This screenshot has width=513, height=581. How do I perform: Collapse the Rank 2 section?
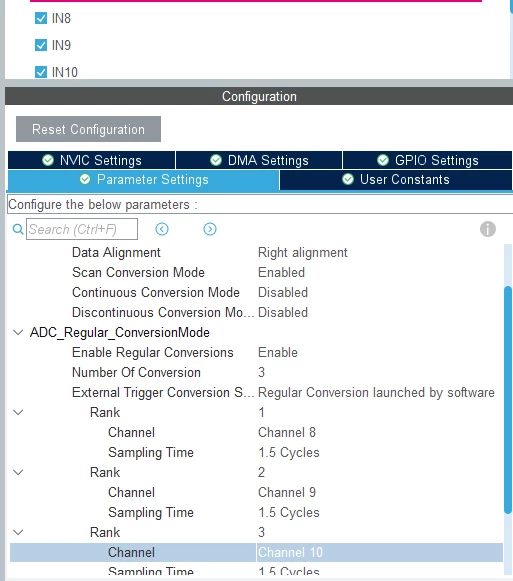pyautogui.click(x=18, y=472)
